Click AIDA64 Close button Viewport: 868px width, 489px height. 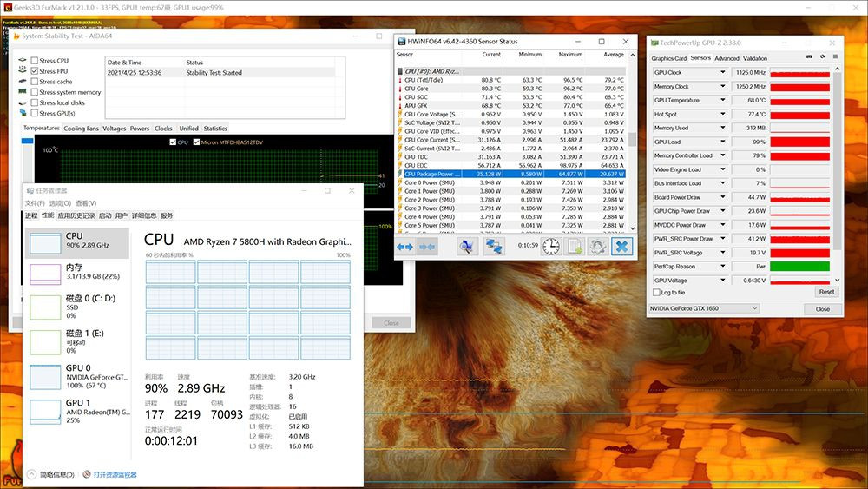coord(391,323)
